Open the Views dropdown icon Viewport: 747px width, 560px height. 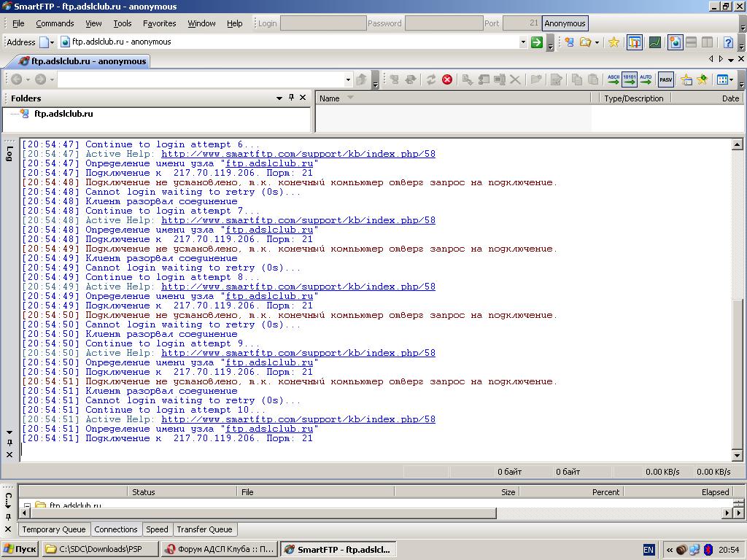point(725,79)
